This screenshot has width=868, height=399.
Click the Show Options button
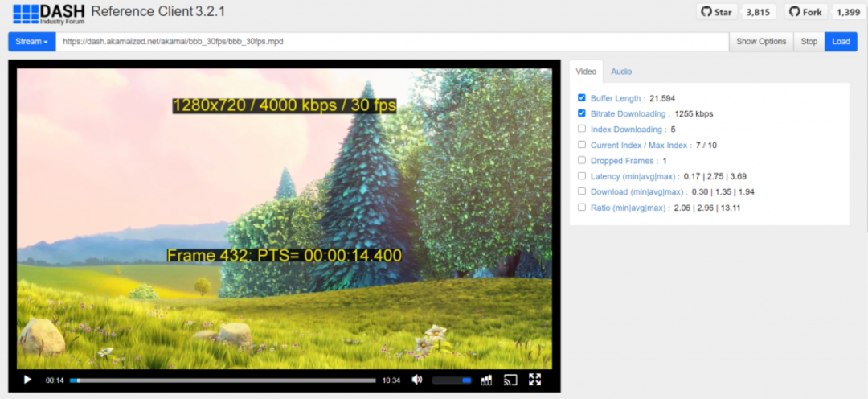pos(761,42)
